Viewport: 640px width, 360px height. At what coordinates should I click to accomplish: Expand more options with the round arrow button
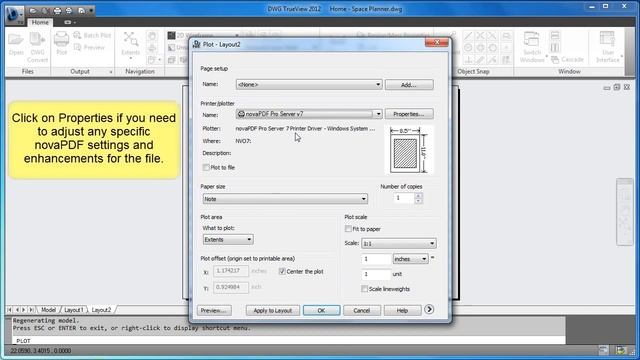click(x=429, y=309)
